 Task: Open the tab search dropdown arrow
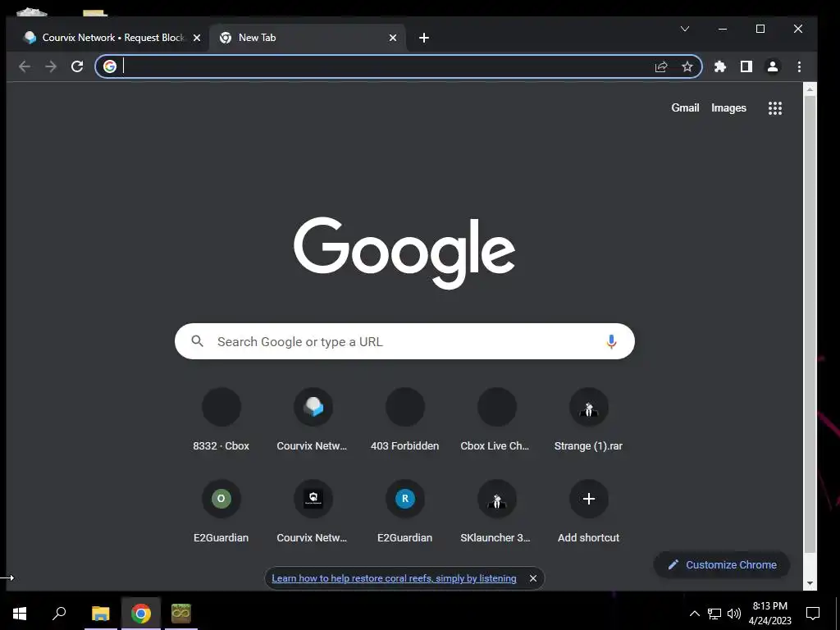[685, 29]
